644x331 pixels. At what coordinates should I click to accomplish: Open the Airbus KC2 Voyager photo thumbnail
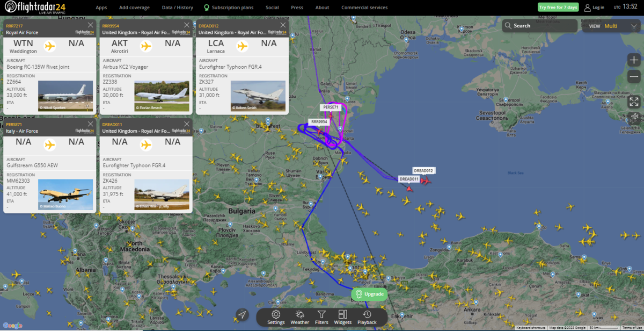[x=162, y=96]
